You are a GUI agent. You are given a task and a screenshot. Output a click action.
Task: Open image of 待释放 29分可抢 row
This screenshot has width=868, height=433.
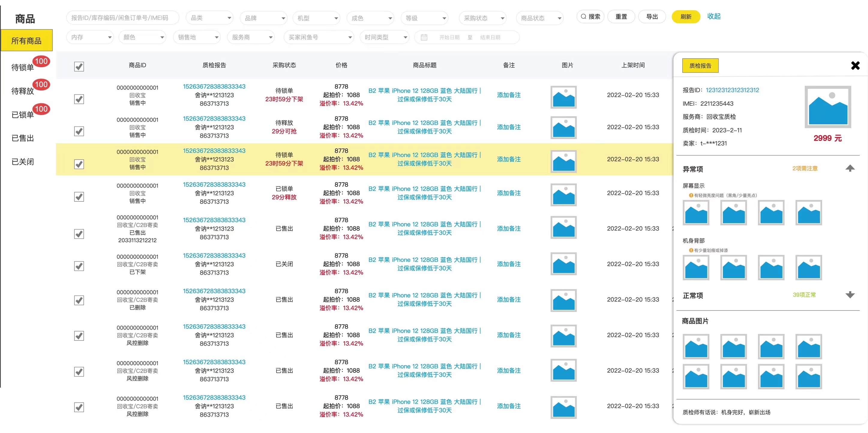pos(563,128)
